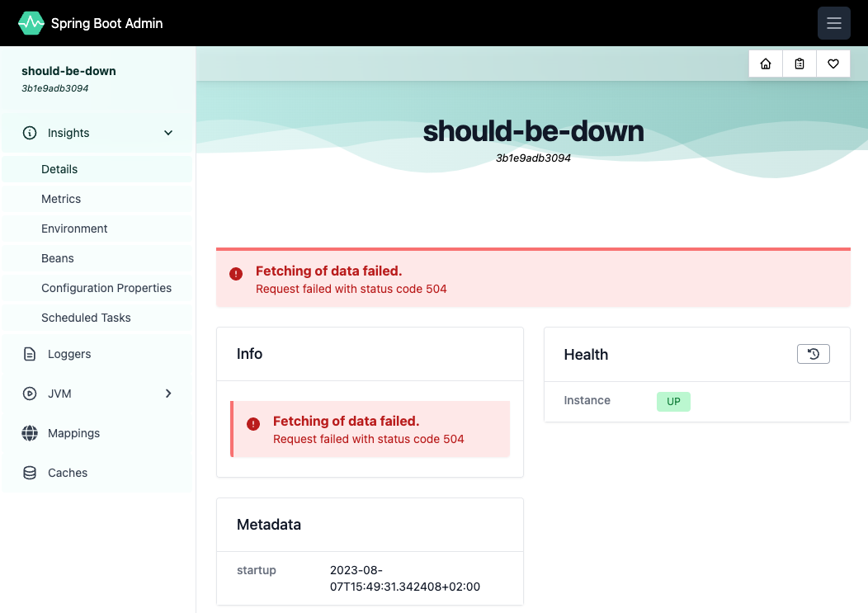This screenshot has height=613, width=868.
Task: Click the green UP status badge
Action: tap(673, 402)
